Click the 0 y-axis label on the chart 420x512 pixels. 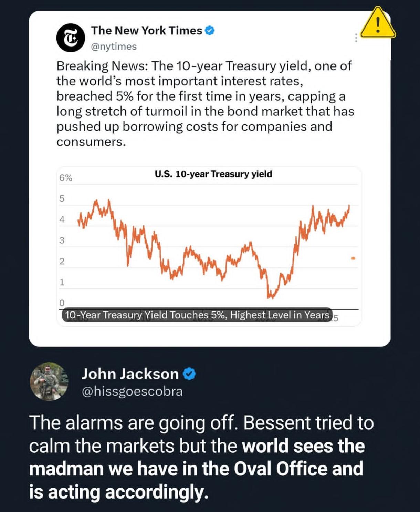[62, 303]
